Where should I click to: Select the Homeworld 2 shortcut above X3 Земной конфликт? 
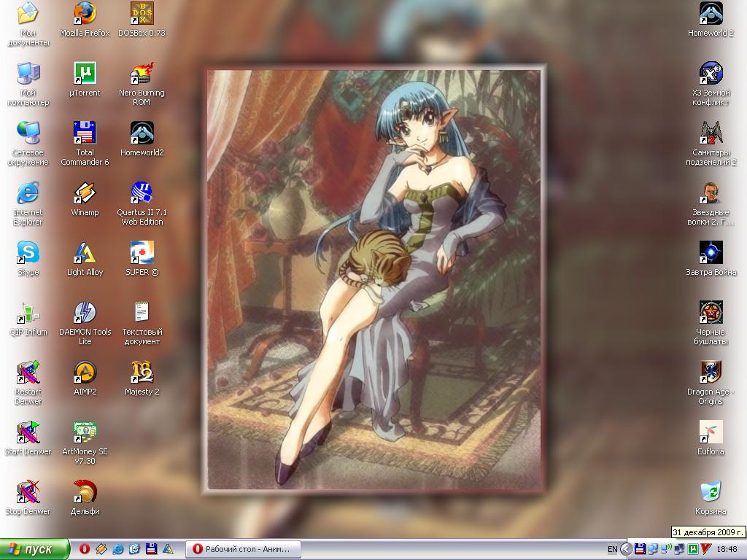pos(711,20)
